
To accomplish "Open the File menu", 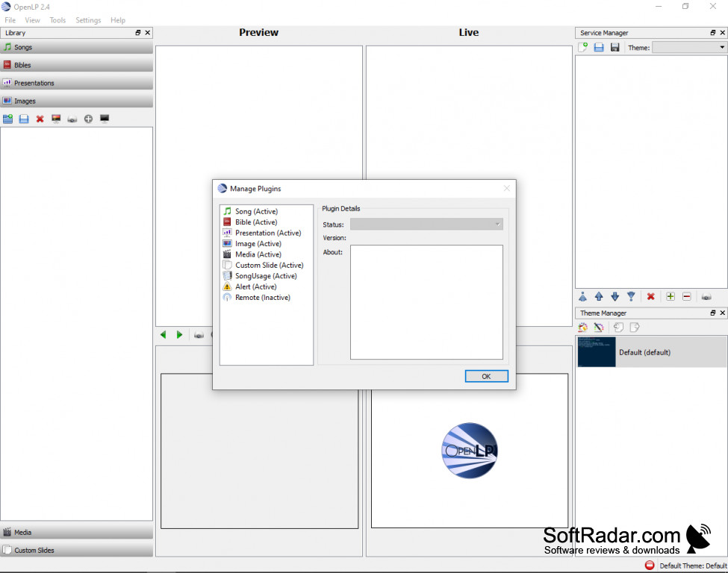I will [x=10, y=20].
